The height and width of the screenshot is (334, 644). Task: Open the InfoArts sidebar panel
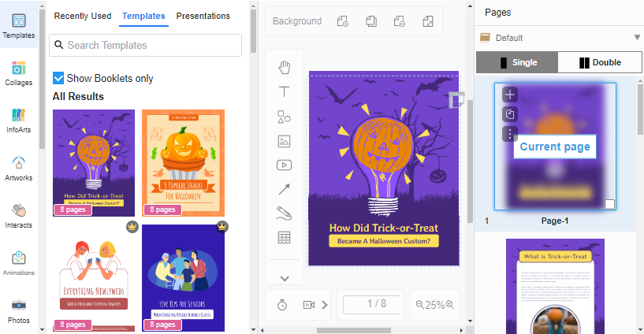click(x=19, y=121)
